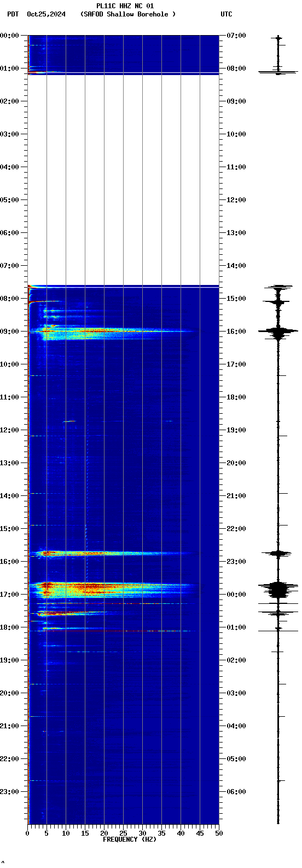The width and height of the screenshot is (302, 868).
Task: Click the "PDT" timezone label
Action: click(x=13, y=14)
